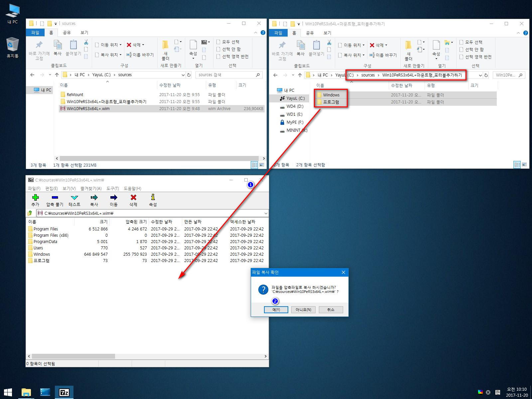532x399 pixels.
Task: Click the help question mark in sources window
Action: (263, 33)
